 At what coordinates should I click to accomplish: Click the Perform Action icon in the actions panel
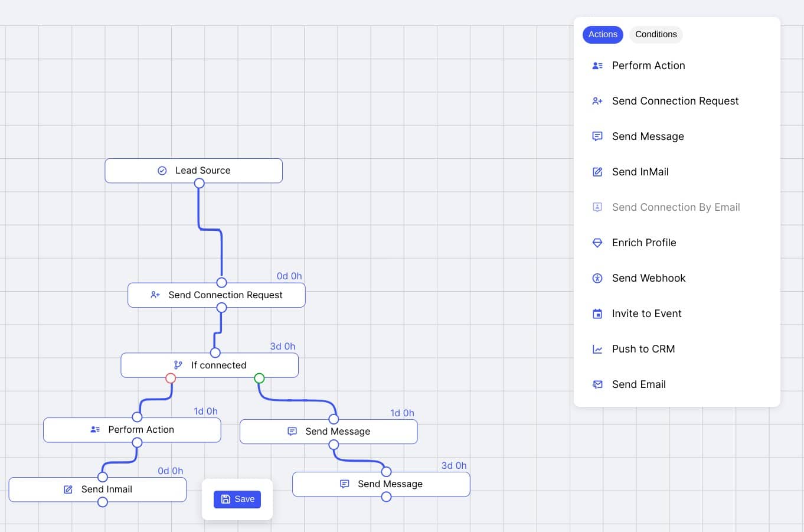pyautogui.click(x=597, y=66)
